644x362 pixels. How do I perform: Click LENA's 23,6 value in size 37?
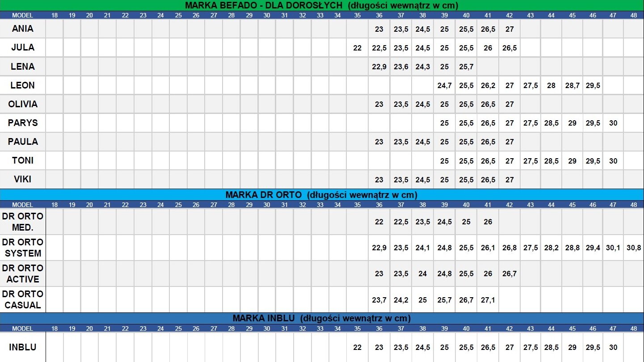401,67
